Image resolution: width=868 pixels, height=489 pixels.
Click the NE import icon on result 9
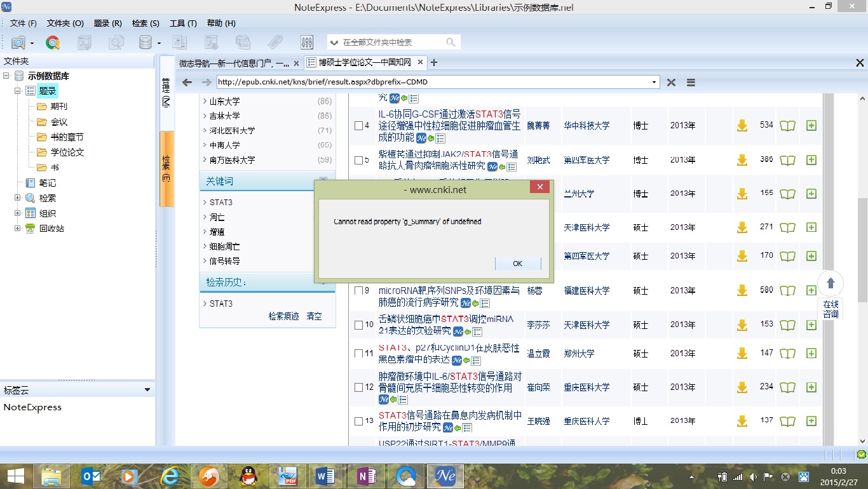466,303
